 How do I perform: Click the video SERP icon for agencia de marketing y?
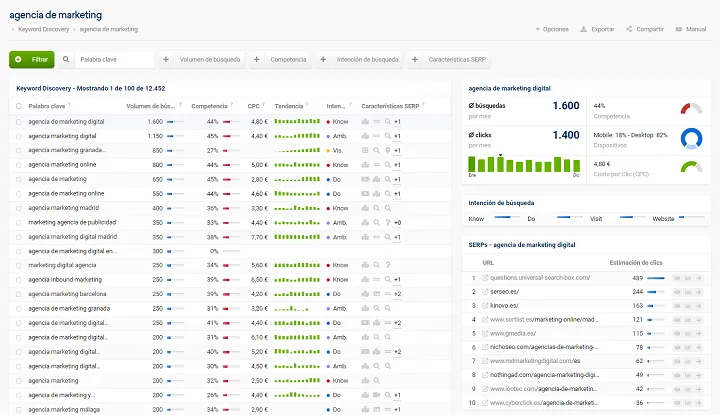(x=377, y=395)
